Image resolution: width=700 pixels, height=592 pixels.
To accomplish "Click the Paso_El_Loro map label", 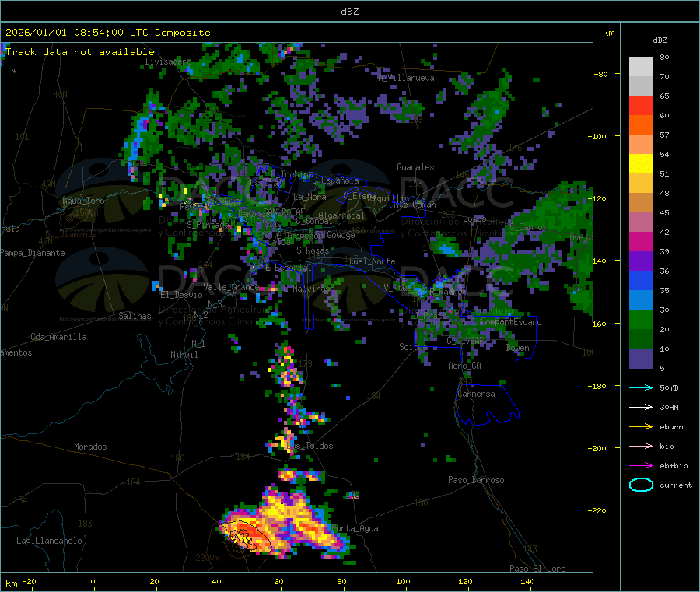I will [538, 569].
